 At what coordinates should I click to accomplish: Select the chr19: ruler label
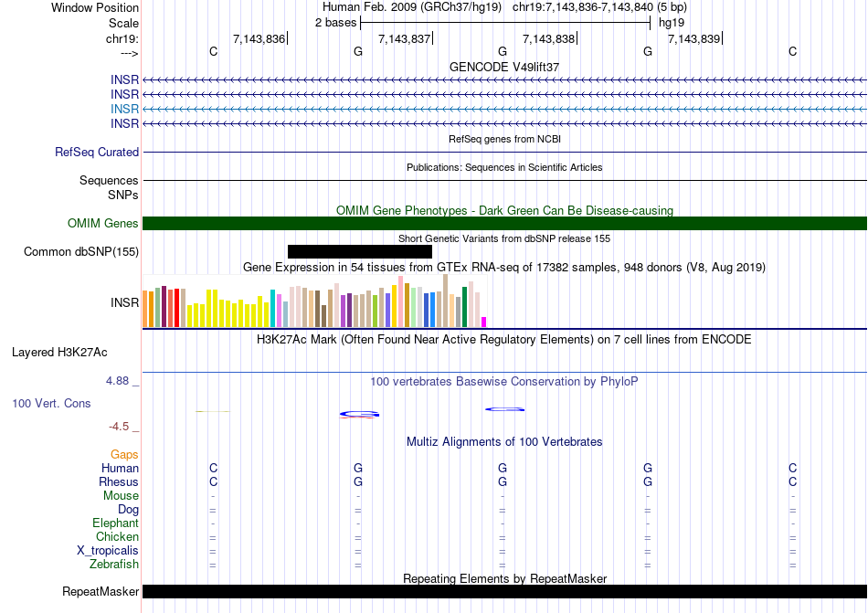pos(122,38)
